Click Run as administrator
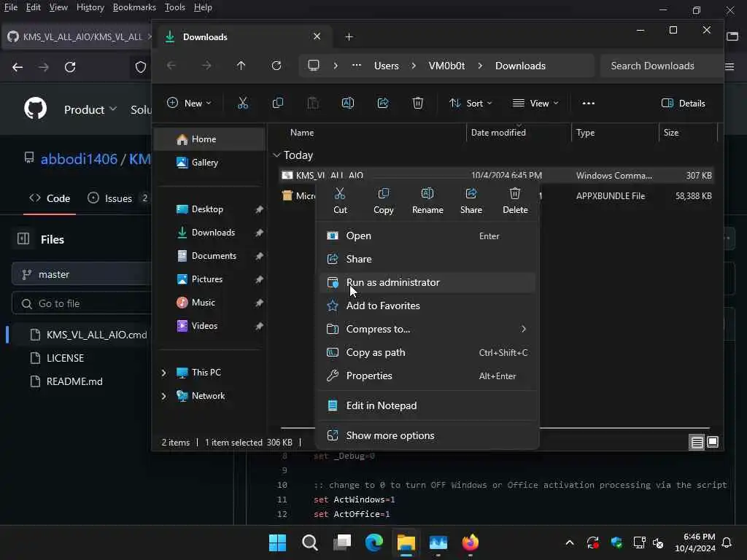The image size is (747, 560). coord(427,282)
